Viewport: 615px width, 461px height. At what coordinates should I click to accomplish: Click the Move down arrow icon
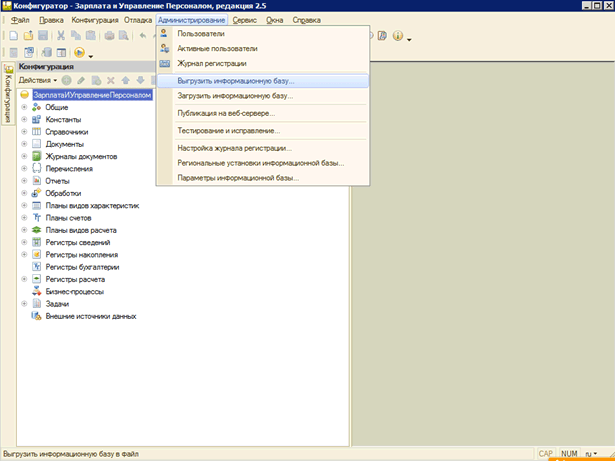tap(140, 80)
